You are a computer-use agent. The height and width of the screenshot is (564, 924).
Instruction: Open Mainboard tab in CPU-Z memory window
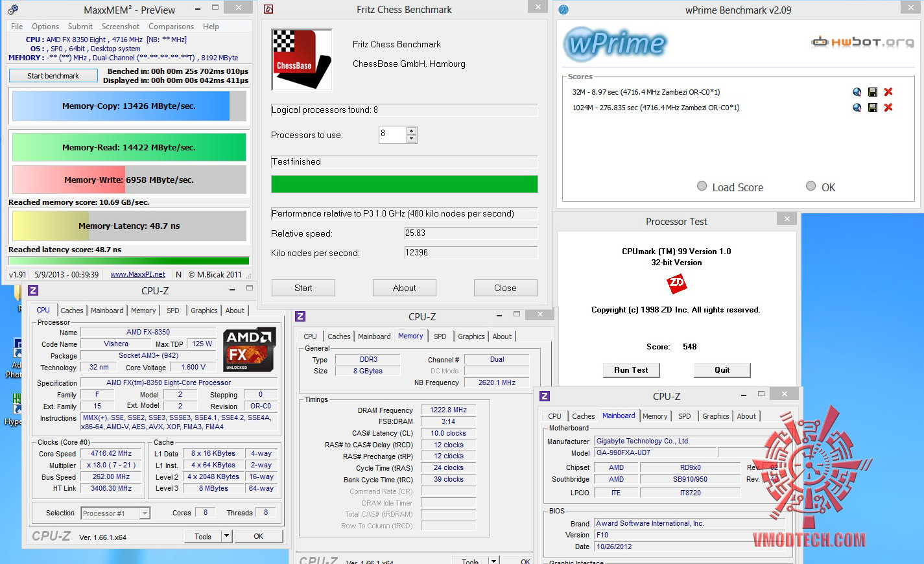click(x=374, y=336)
